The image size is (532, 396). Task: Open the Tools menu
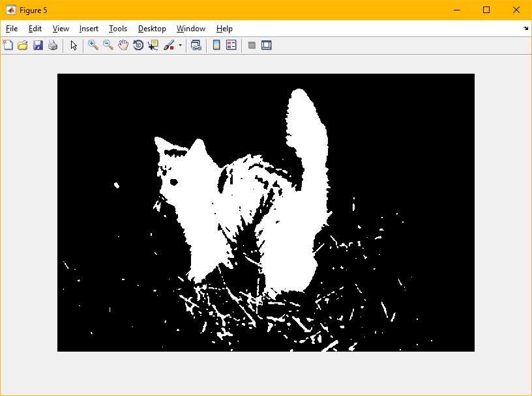click(x=118, y=29)
